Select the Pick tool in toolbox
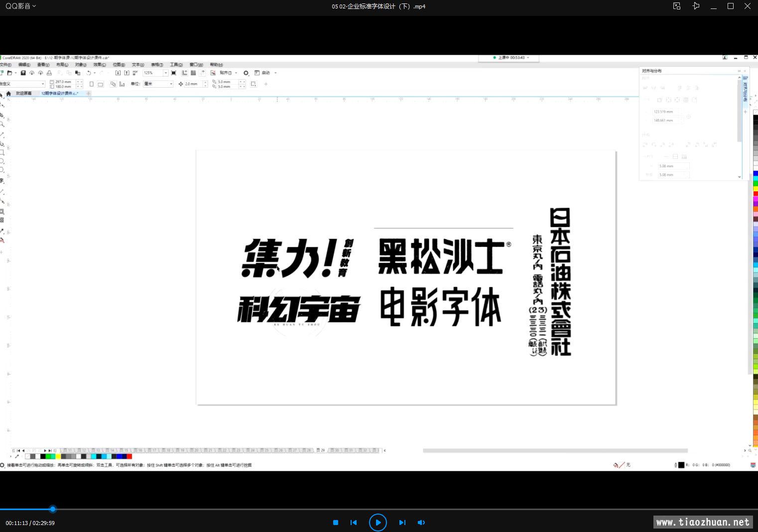This screenshot has height=532, width=758. point(2,95)
